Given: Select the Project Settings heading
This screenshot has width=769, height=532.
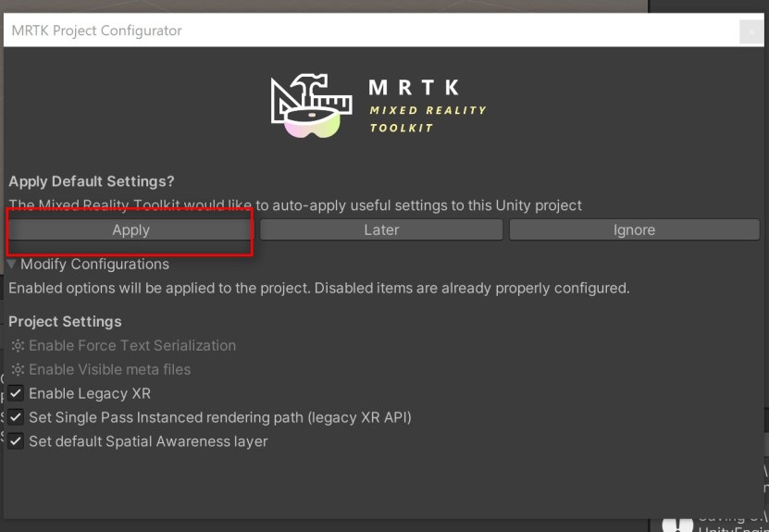Looking at the screenshot, I should 65,322.
